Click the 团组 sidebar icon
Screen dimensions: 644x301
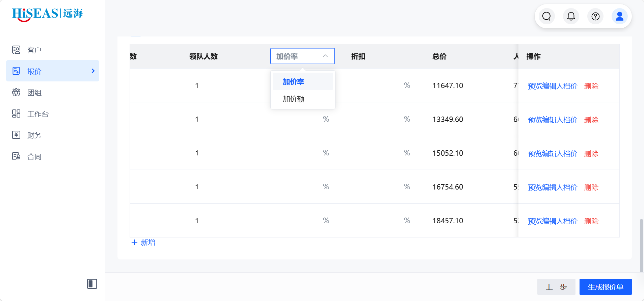tap(16, 92)
